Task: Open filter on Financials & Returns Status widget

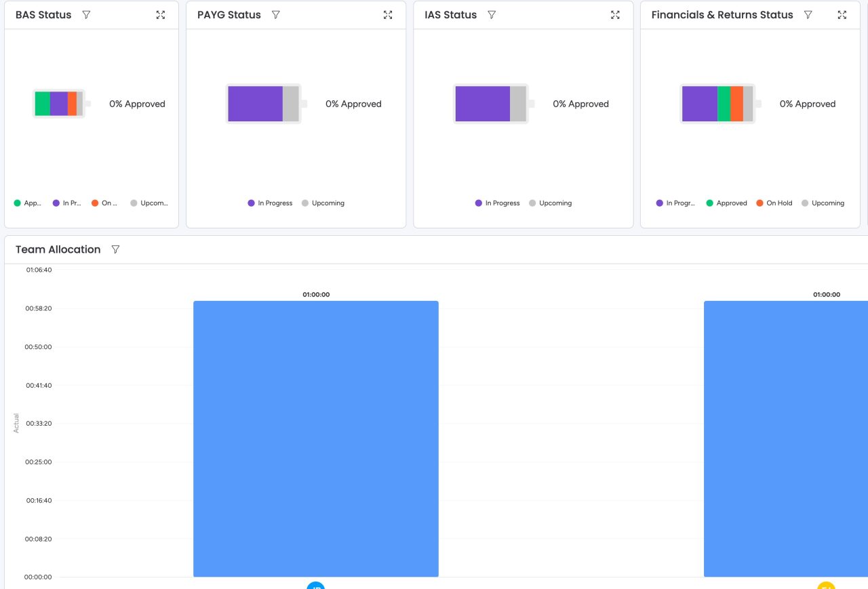Action: click(808, 14)
